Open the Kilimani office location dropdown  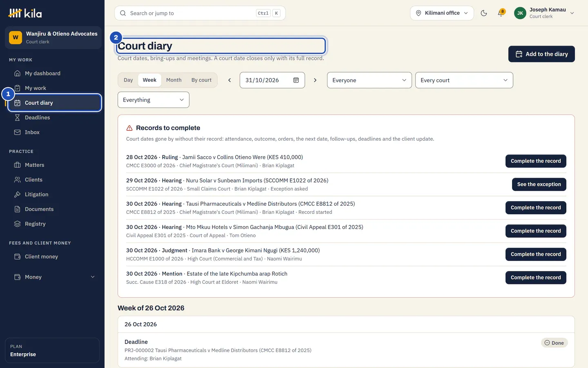pos(442,13)
